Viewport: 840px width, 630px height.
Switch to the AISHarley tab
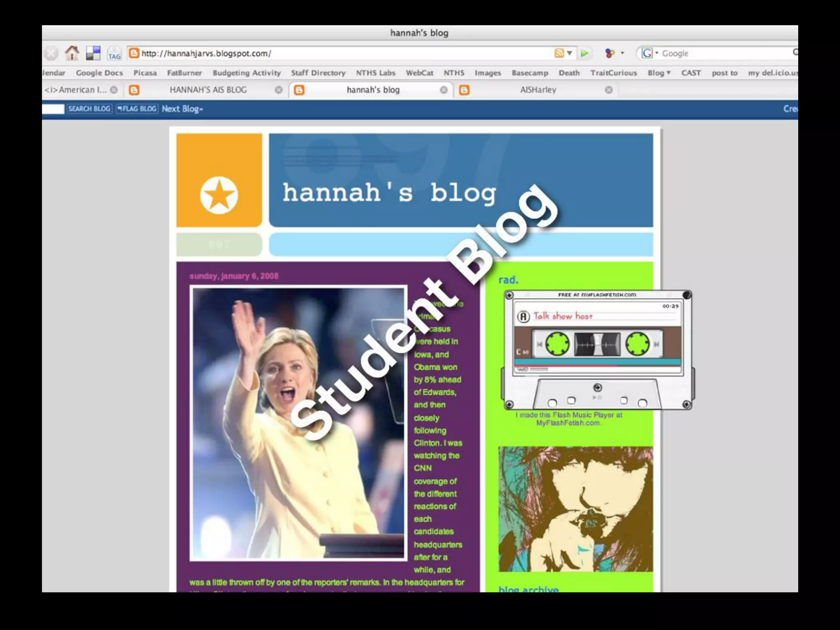point(537,90)
